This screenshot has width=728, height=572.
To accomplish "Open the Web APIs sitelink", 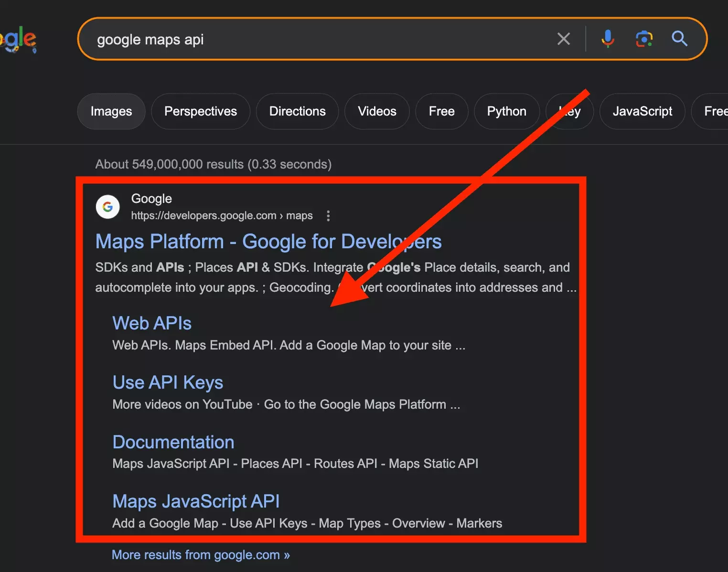I will [152, 323].
